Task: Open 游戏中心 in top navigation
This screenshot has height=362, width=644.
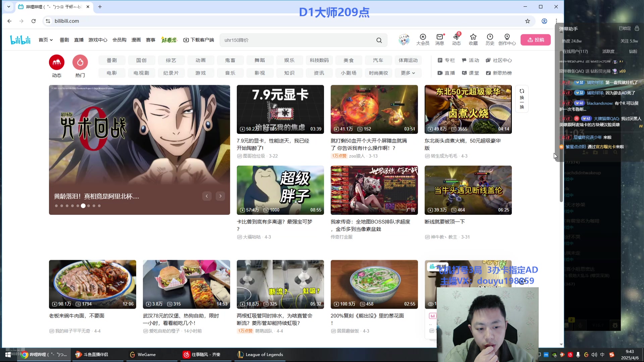Action: coord(98,40)
